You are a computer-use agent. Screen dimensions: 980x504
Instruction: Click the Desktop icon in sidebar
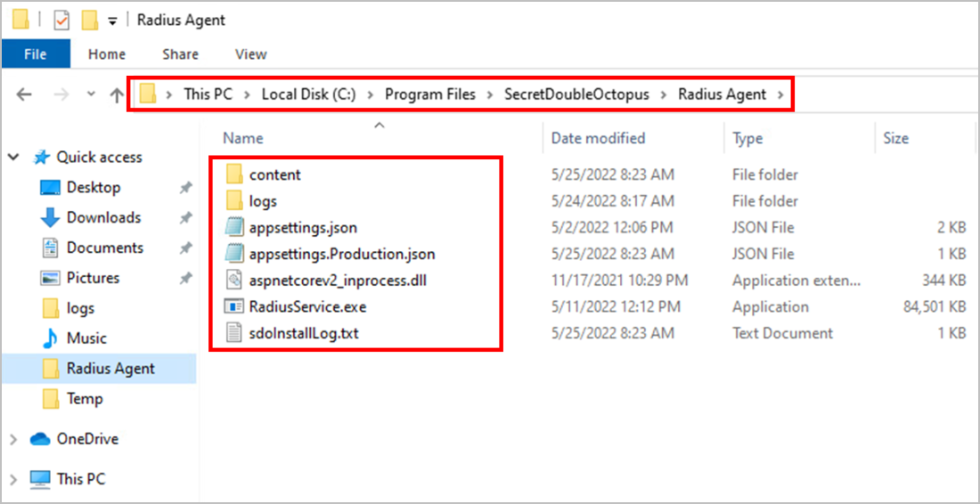click(x=50, y=187)
